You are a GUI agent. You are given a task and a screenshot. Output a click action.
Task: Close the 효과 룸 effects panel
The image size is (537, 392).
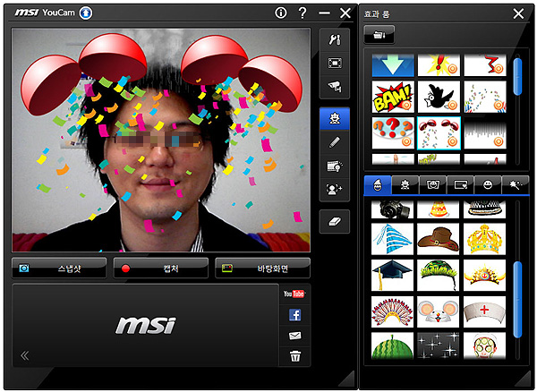tap(518, 14)
